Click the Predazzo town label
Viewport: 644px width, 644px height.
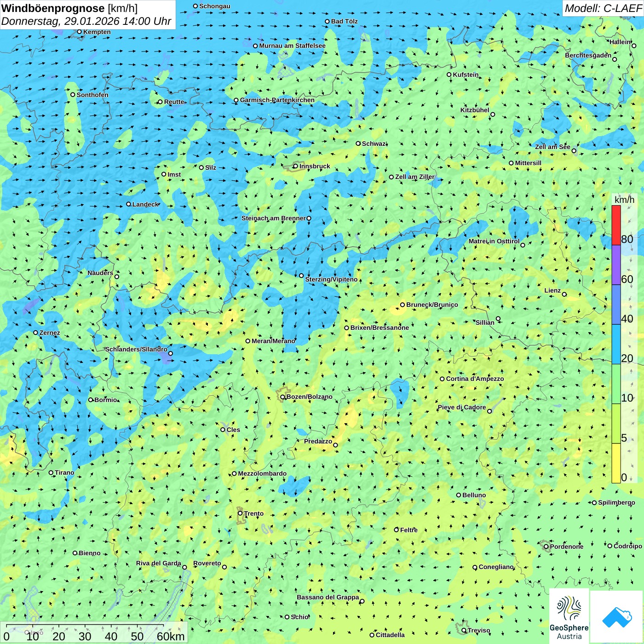click(x=318, y=441)
